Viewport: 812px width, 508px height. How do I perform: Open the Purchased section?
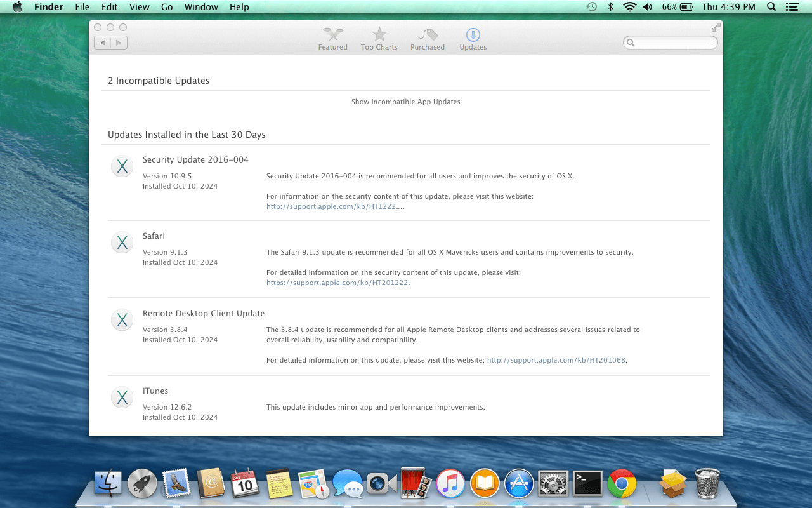[x=427, y=39]
